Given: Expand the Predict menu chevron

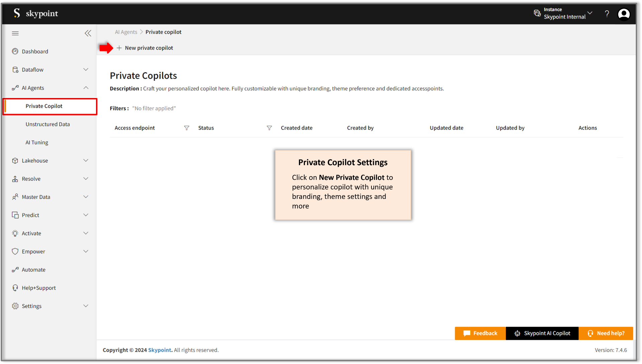Looking at the screenshot, I should pyautogui.click(x=86, y=215).
